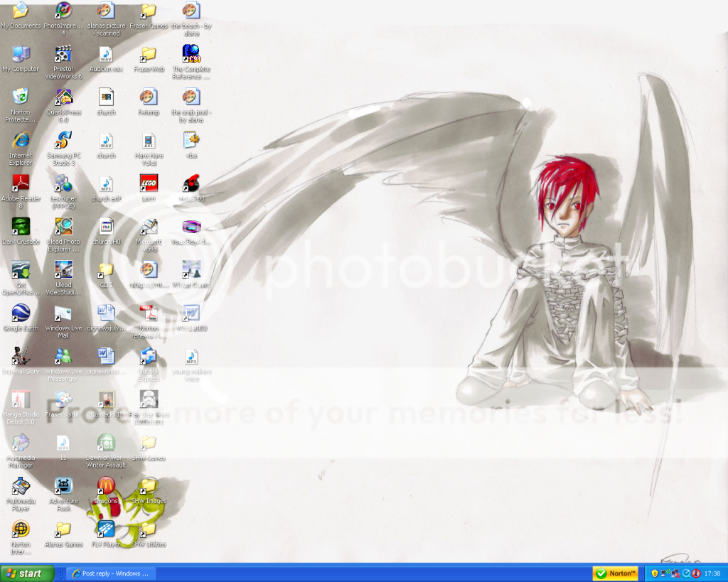This screenshot has width=728, height=582.
Task: Switch to Post reply - Windows taskbar window
Action: click(112, 573)
